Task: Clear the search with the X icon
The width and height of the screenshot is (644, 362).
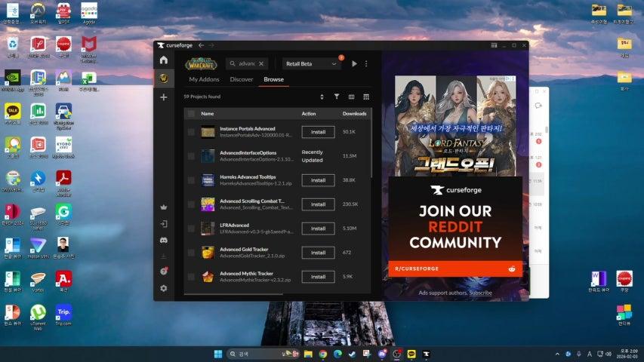Action: (261, 63)
